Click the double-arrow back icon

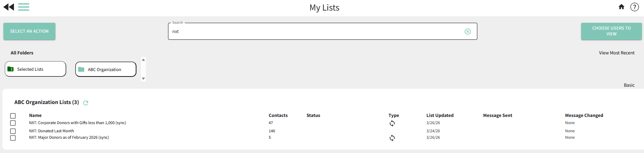point(9,7)
